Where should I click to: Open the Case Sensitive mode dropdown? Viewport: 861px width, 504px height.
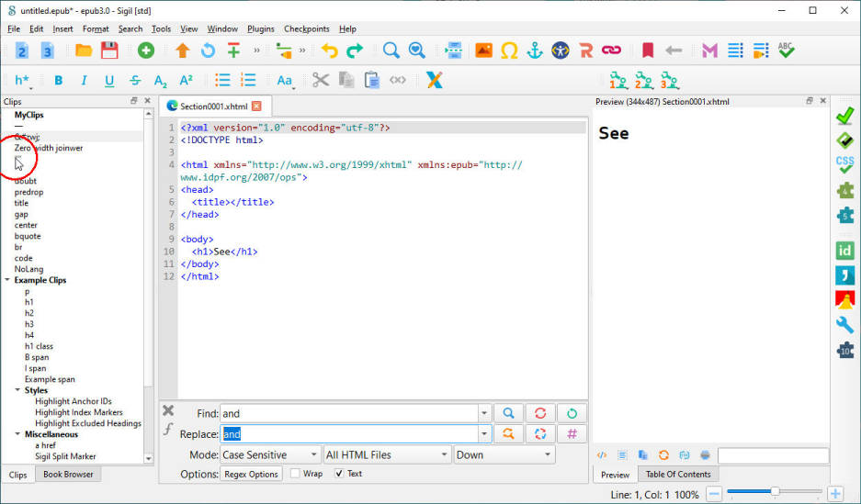click(x=270, y=454)
